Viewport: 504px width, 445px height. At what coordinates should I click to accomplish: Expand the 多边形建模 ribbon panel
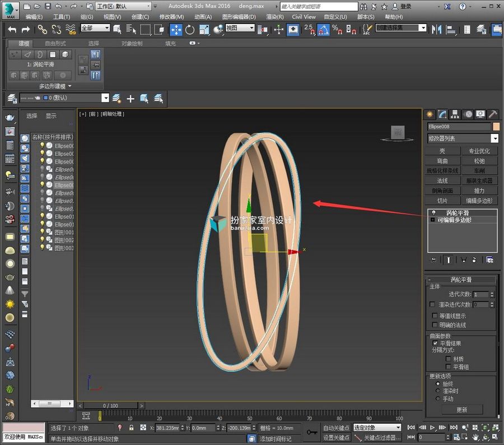pos(55,86)
